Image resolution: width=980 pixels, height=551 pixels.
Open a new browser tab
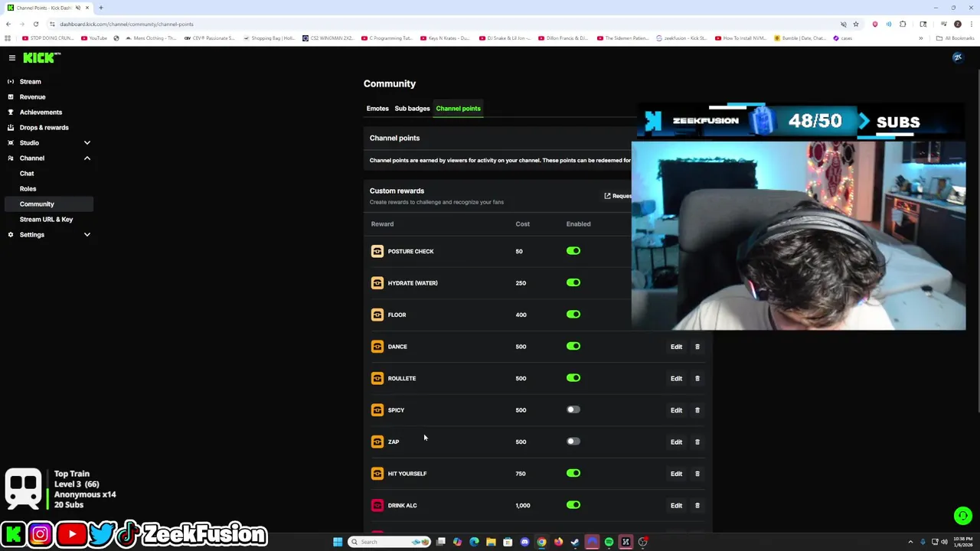click(x=100, y=8)
